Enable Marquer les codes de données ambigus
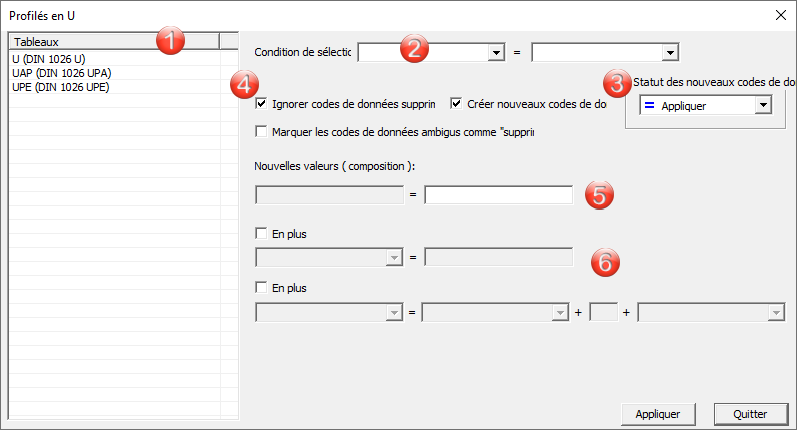 (x=262, y=131)
